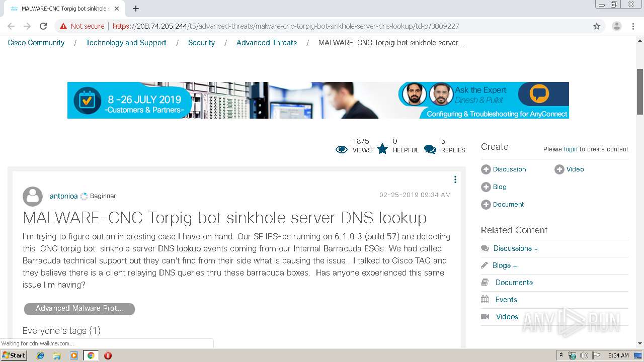The width and height of the screenshot is (644, 362).
Task: Select the MALWARE-CNC Torpig bot tab
Action: pyautogui.click(x=63, y=9)
